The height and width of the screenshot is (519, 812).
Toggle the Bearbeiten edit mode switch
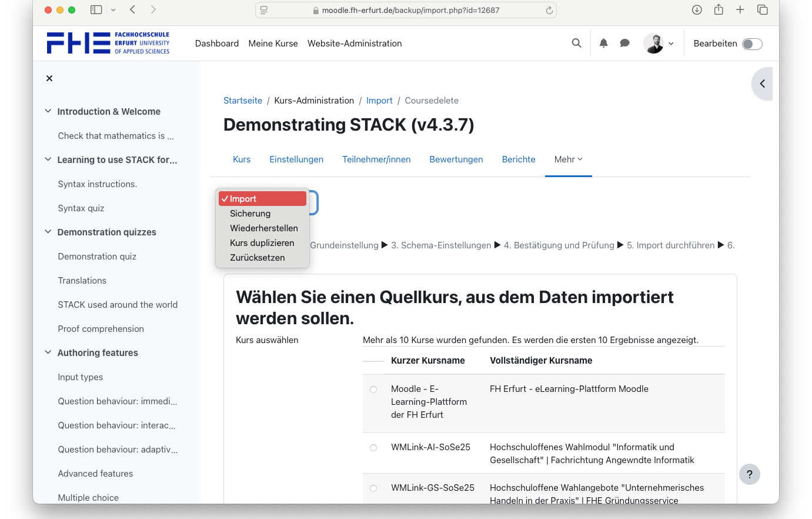coord(751,44)
